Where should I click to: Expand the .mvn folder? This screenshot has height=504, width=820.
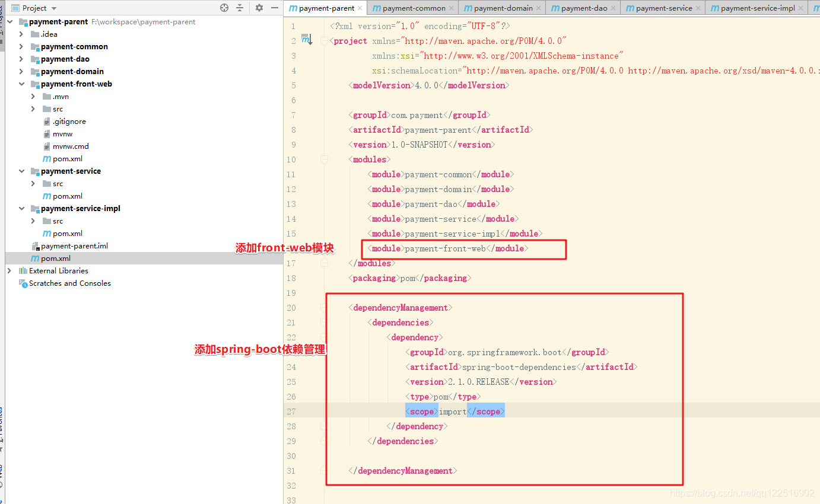[33, 97]
